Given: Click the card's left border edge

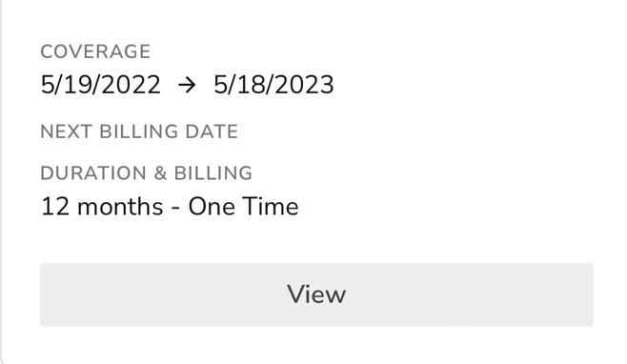Looking at the screenshot, I should pos(1,180).
